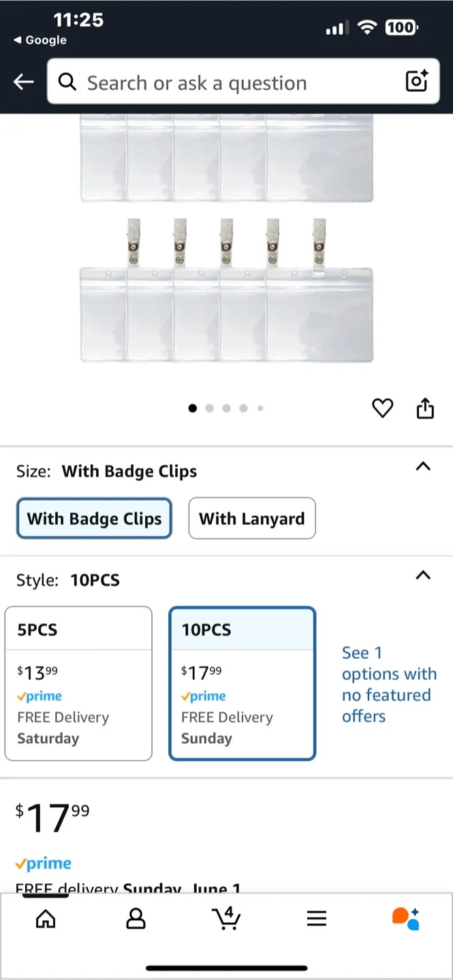Image resolution: width=453 pixels, height=980 pixels.
Task: Choose the 5PCS style option
Action: tap(78, 683)
